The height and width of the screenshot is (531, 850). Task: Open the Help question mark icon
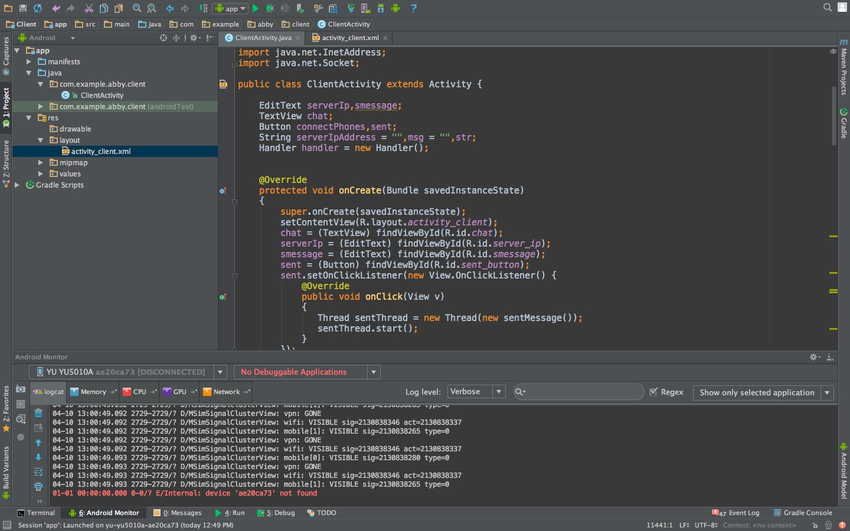click(414, 8)
